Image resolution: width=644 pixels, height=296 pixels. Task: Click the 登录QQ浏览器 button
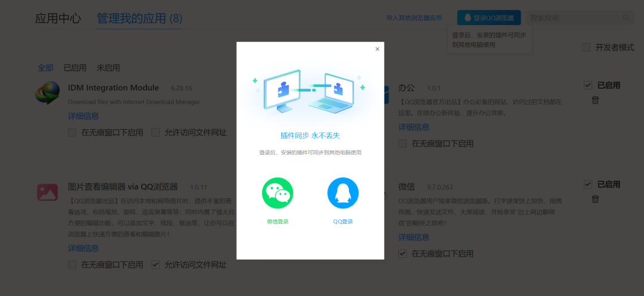(x=489, y=18)
